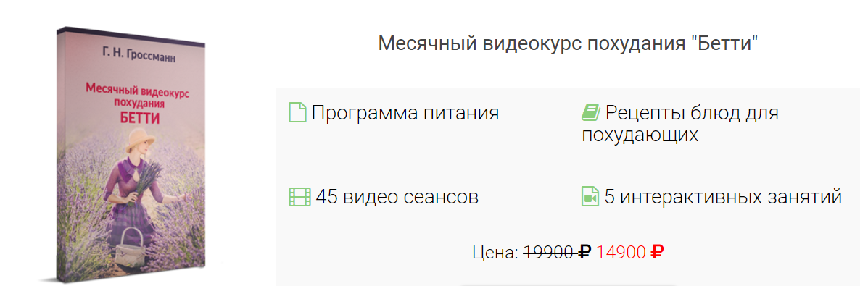This screenshot has height=286, width=868.
Task: Click the crossed-out black ruble symbol
Action: (x=584, y=252)
